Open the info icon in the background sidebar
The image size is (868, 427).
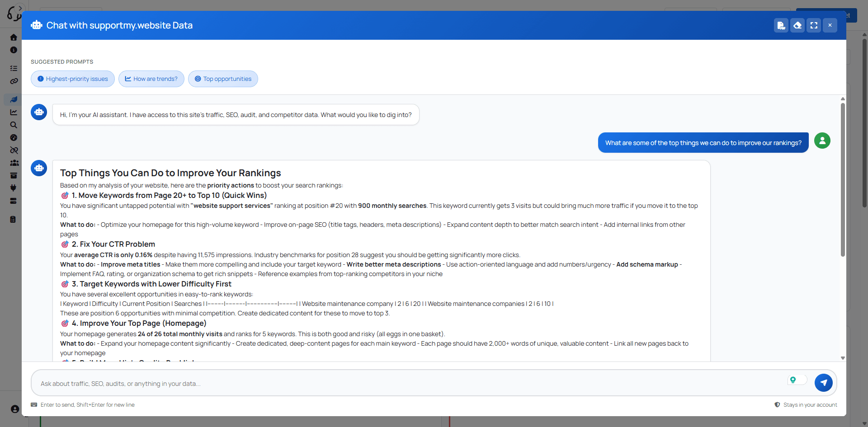point(14,50)
